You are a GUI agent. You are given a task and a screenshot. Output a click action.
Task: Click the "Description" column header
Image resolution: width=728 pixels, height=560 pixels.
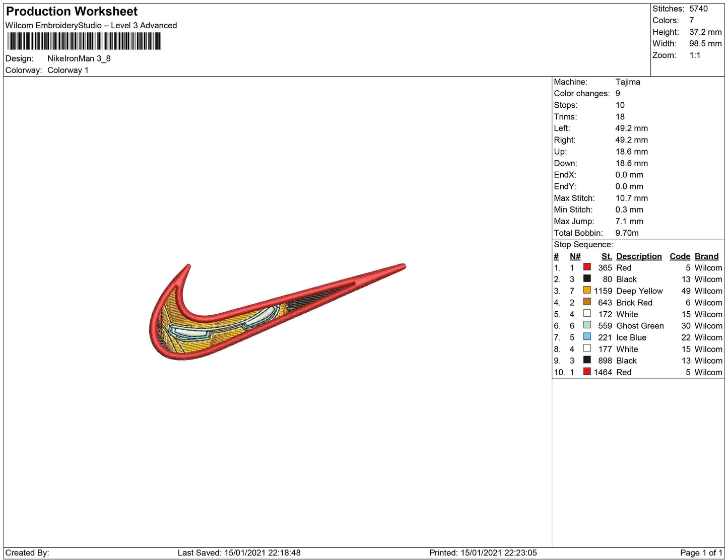click(x=639, y=256)
